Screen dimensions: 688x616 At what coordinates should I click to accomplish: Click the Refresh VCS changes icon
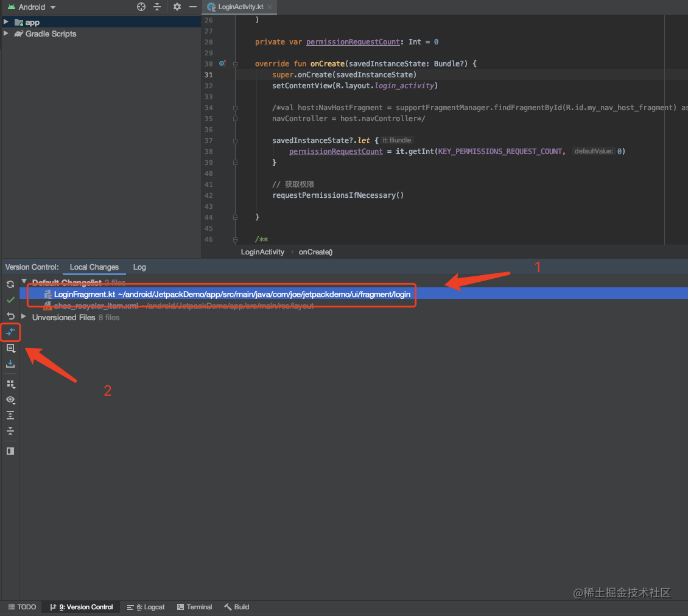point(10,284)
